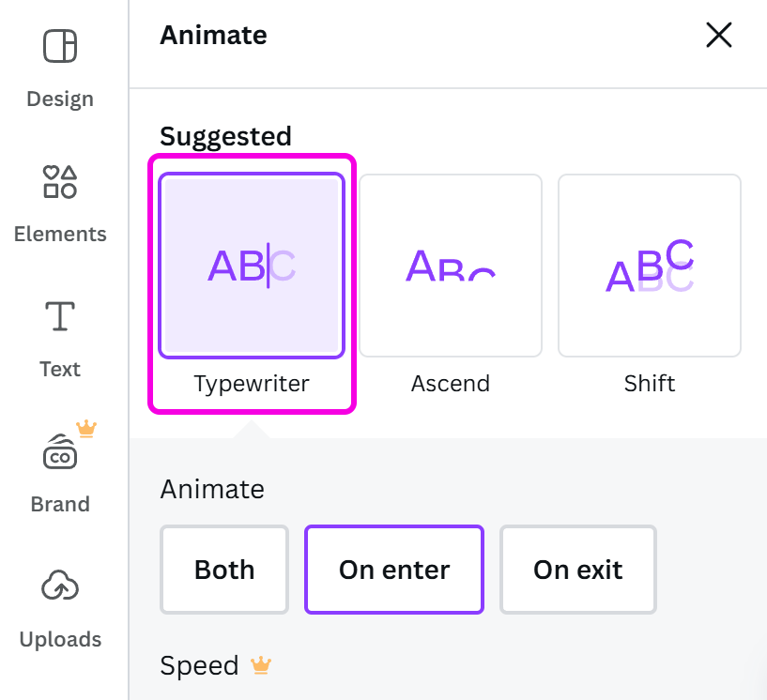Select the Typewriter animation preview
Screen dimensions: 767x700
pos(251,266)
